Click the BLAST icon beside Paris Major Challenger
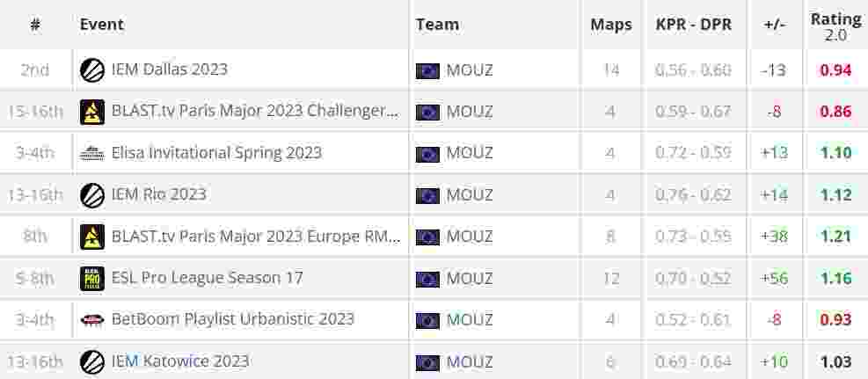 (91, 112)
